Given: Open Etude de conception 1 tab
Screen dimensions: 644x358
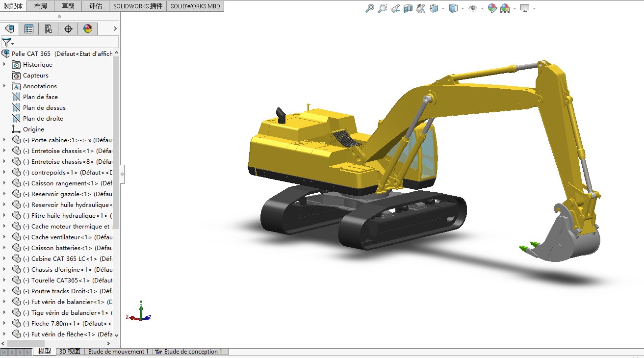Looking at the screenshot, I should [x=191, y=352].
